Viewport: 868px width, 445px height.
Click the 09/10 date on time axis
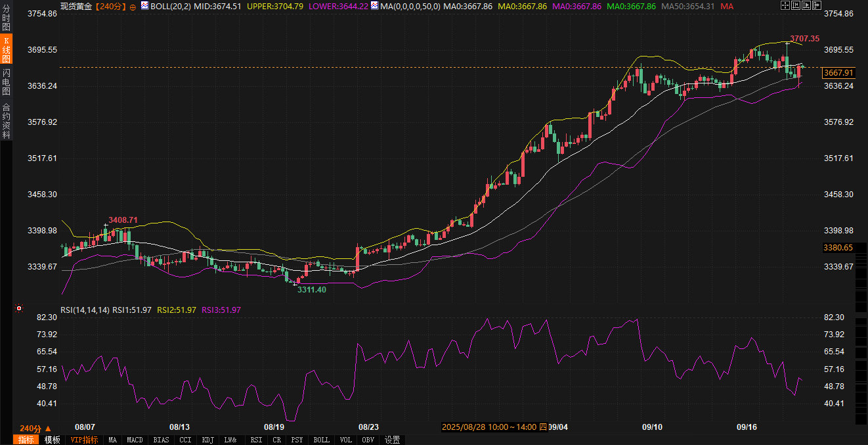click(x=652, y=427)
